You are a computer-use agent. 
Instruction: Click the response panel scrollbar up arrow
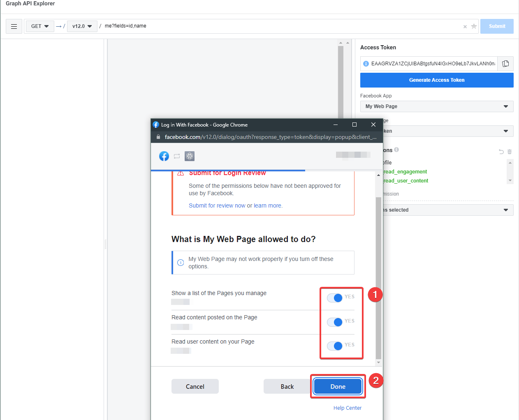pyautogui.click(x=341, y=43)
